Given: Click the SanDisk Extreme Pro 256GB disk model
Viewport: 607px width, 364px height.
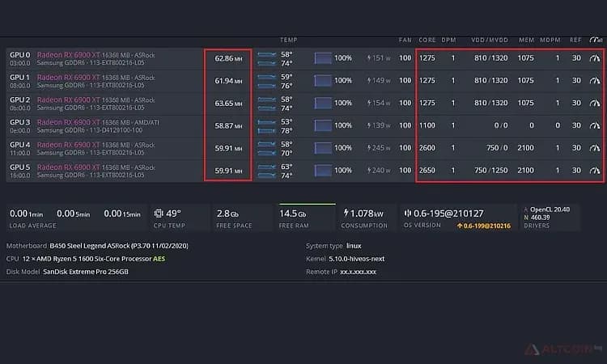Looking at the screenshot, I should (x=86, y=272).
